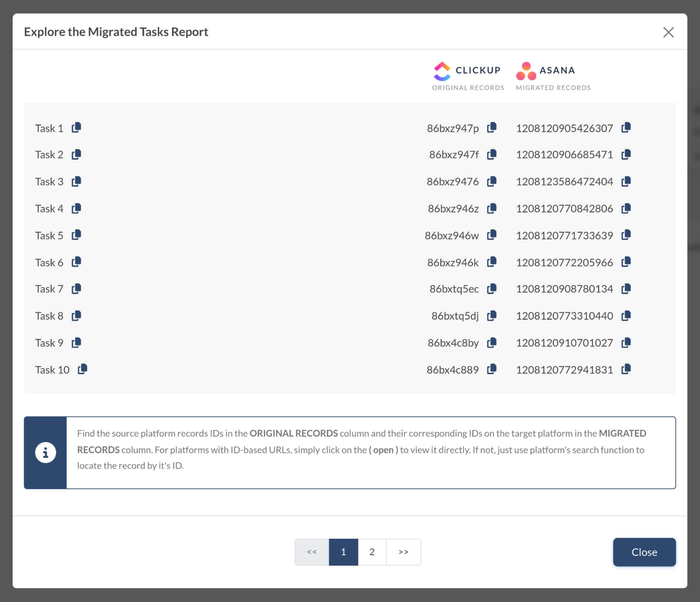This screenshot has width=700, height=602.
Task: Copy Asana ID 1208120905426307
Action: click(626, 127)
